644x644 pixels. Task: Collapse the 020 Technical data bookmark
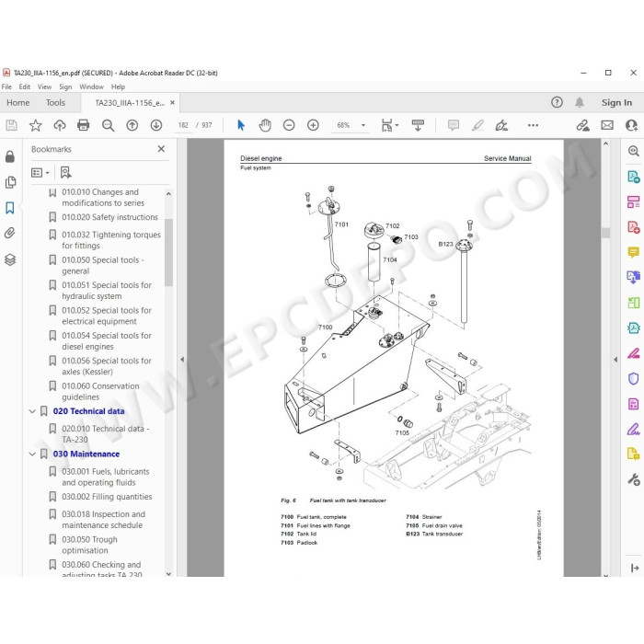32,411
